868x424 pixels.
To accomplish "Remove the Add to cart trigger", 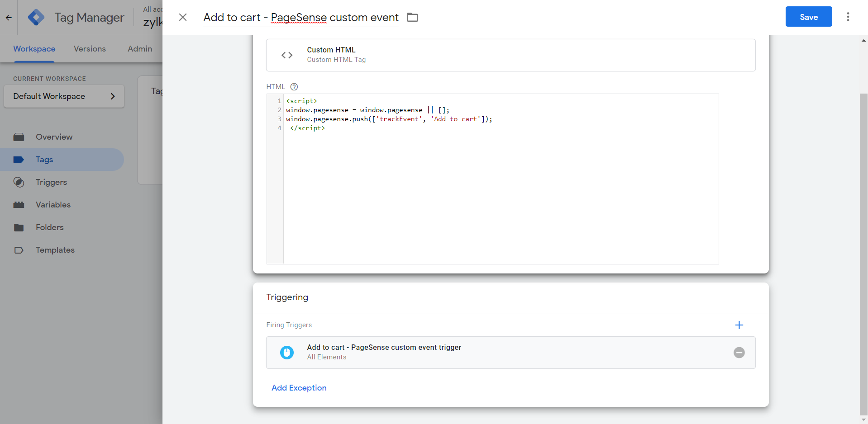I will (x=739, y=353).
